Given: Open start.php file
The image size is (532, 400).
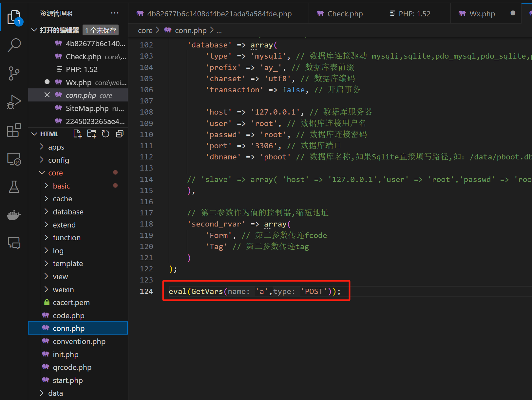Looking at the screenshot, I should pyautogui.click(x=78, y=380).
